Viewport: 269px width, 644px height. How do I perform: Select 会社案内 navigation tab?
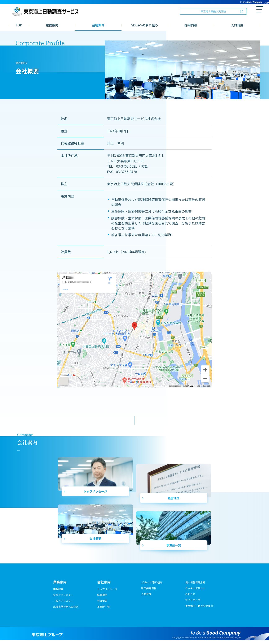(98, 25)
